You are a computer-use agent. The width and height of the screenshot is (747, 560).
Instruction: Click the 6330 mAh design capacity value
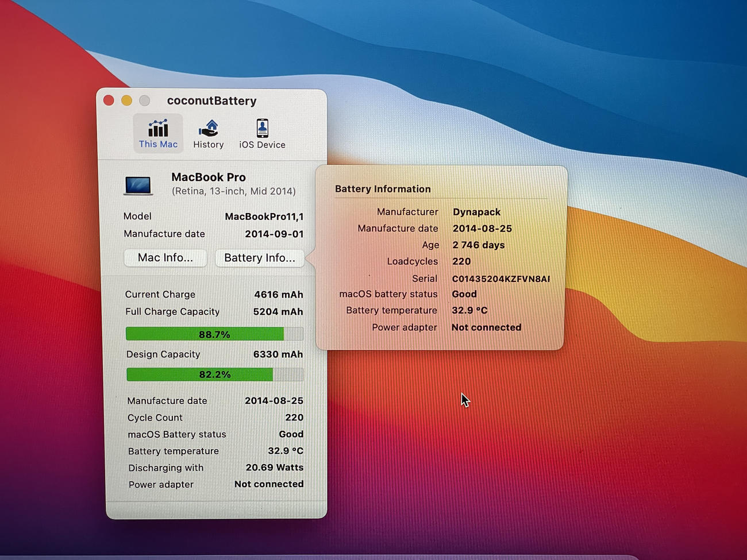point(278,354)
